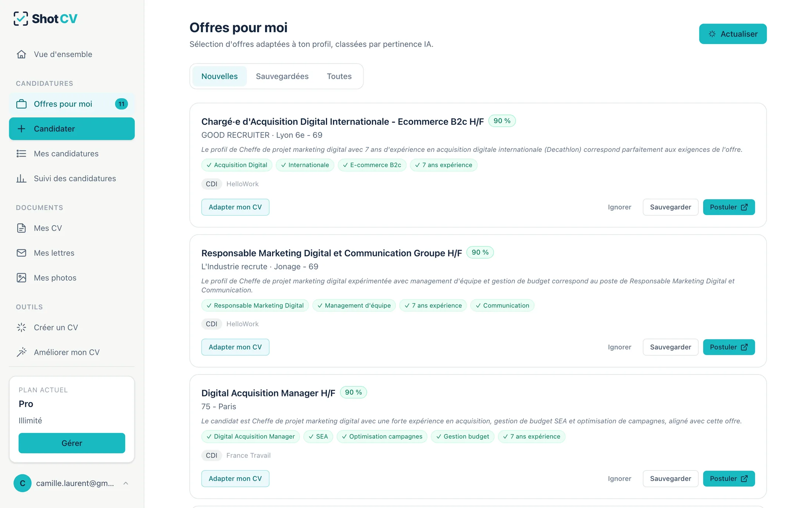This screenshot has width=812, height=508.
Task: Open the Responsable Marketing Digital et Communication title
Action: [331, 253]
